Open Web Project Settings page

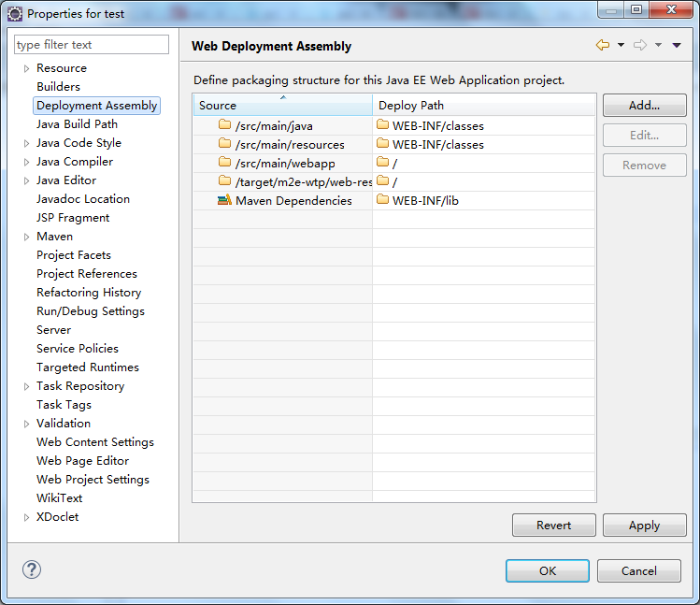(x=93, y=480)
